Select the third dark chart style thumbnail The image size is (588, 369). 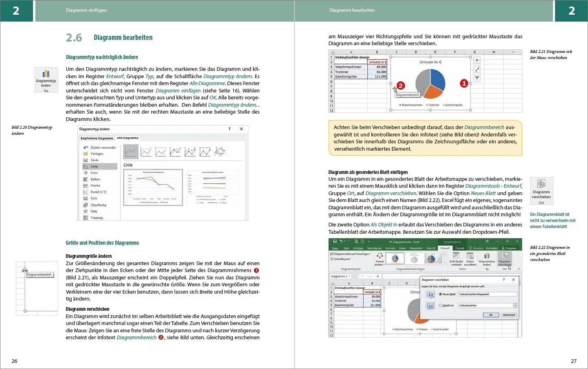point(434,259)
